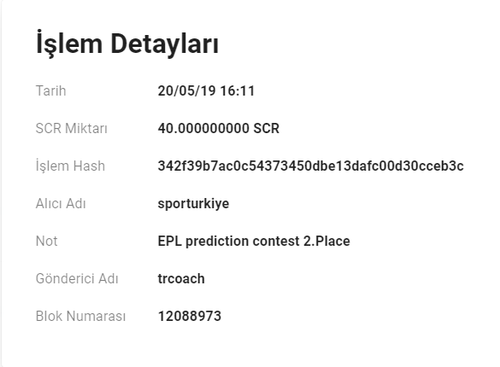Click the date value 20/05/19 16:11
The height and width of the screenshot is (367, 500).
(206, 91)
